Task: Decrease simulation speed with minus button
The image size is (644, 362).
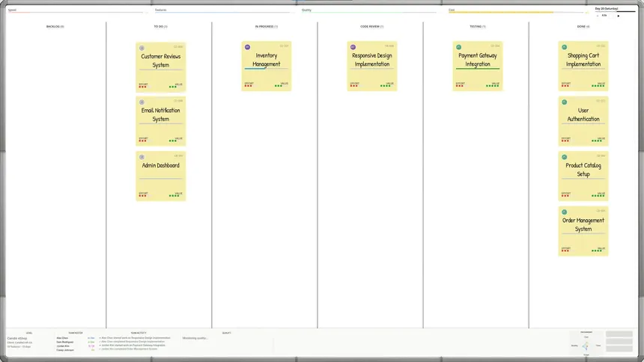Action: 598,16
